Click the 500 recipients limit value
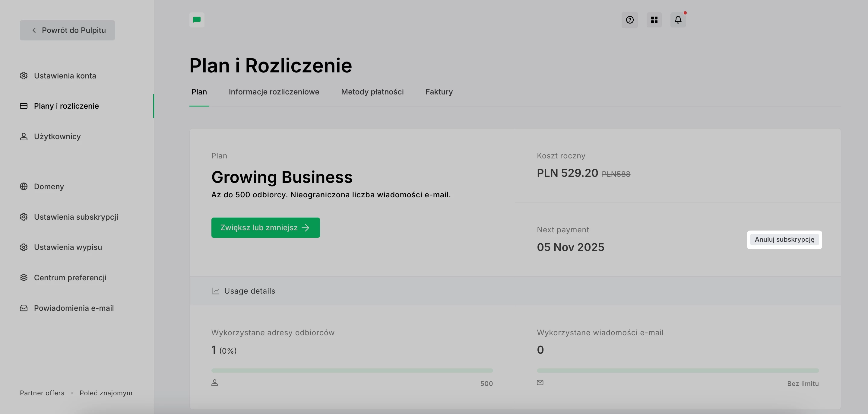 coord(486,384)
